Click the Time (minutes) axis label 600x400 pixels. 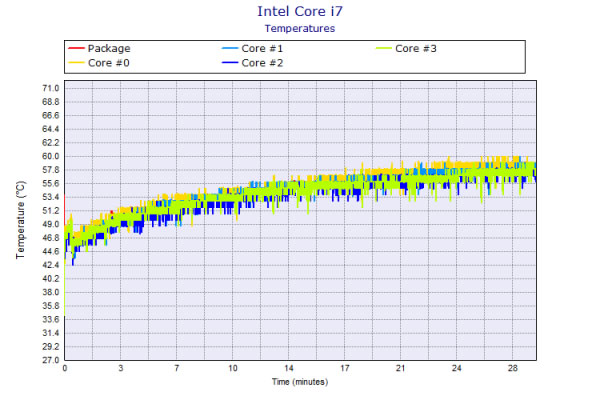pos(300,382)
